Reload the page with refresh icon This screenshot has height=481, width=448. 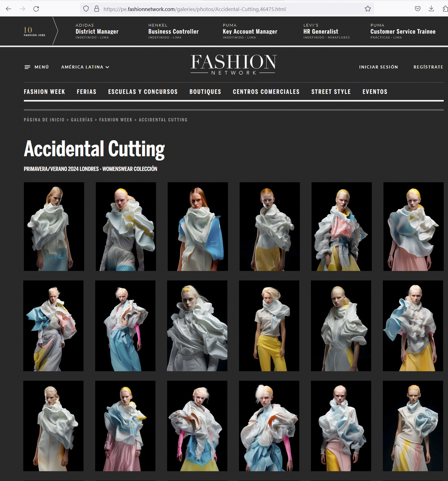point(36,9)
